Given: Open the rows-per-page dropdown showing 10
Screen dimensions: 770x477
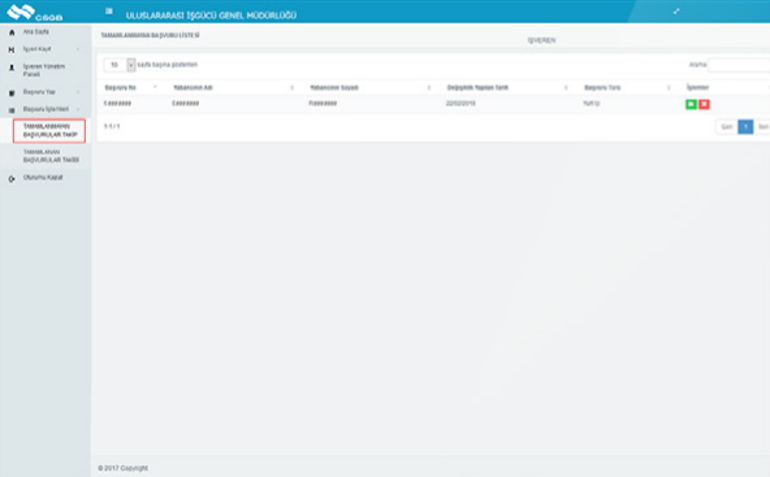Looking at the screenshot, I should [x=120, y=64].
